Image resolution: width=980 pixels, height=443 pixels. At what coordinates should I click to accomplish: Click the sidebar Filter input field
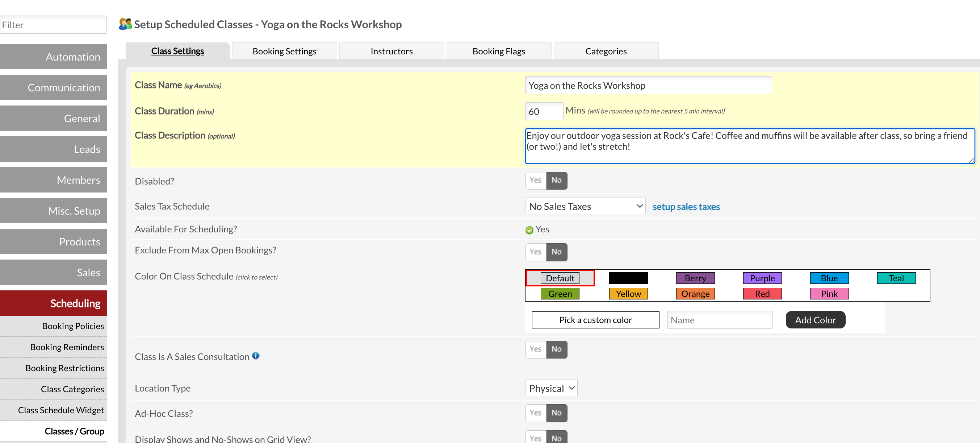click(53, 25)
